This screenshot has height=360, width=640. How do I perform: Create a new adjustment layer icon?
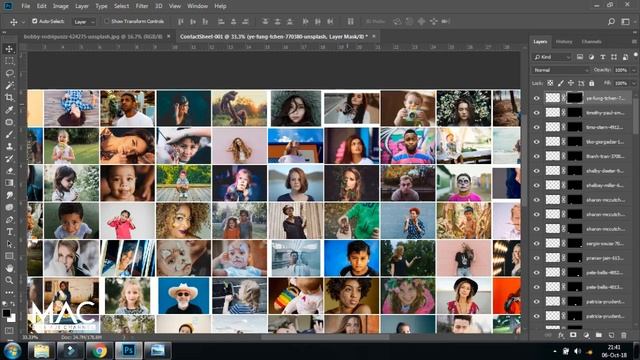tap(586, 335)
